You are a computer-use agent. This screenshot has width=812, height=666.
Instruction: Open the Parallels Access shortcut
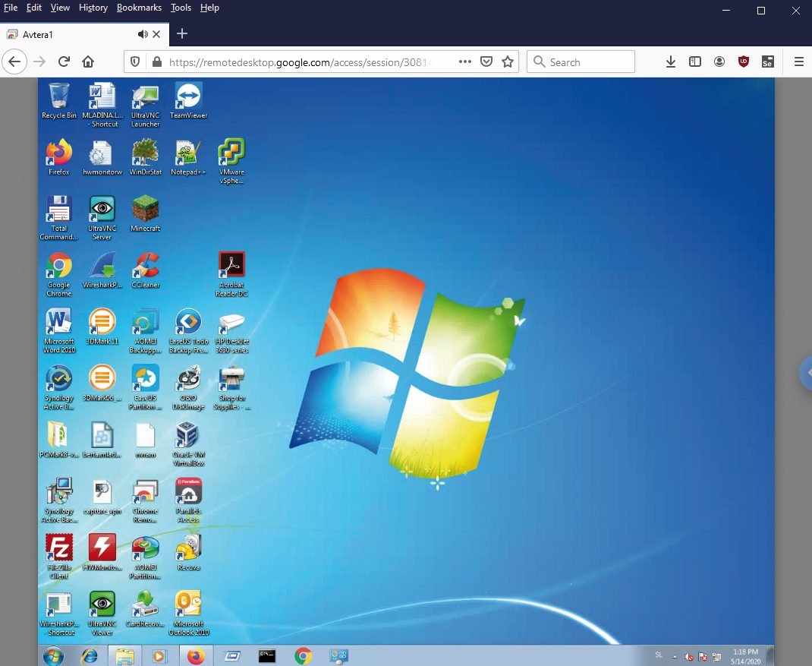[x=188, y=500]
